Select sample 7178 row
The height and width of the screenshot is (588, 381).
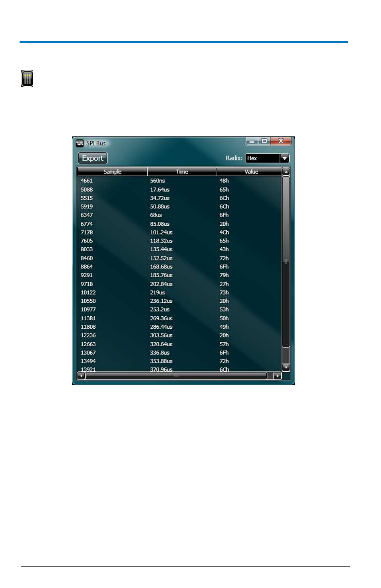(180, 232)
